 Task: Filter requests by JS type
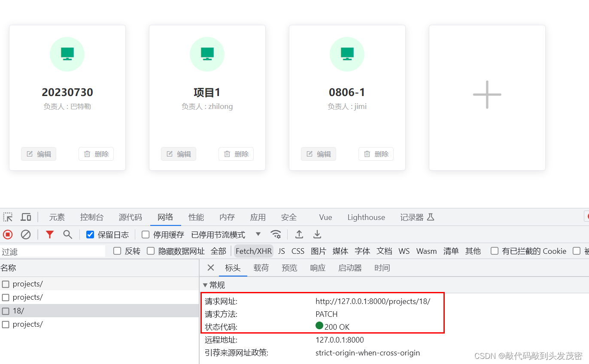(282, 251)
